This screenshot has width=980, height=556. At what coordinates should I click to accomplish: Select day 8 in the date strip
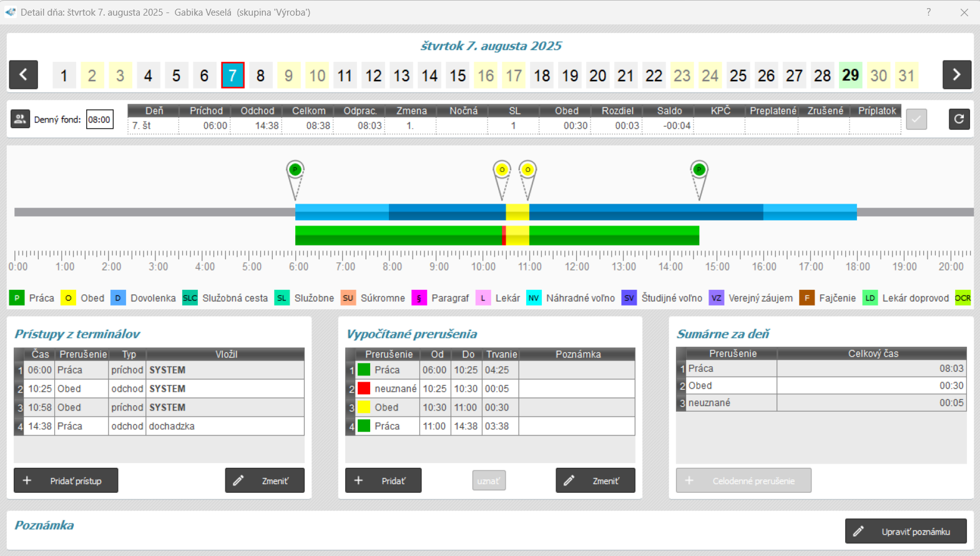(x=260, y=76)
